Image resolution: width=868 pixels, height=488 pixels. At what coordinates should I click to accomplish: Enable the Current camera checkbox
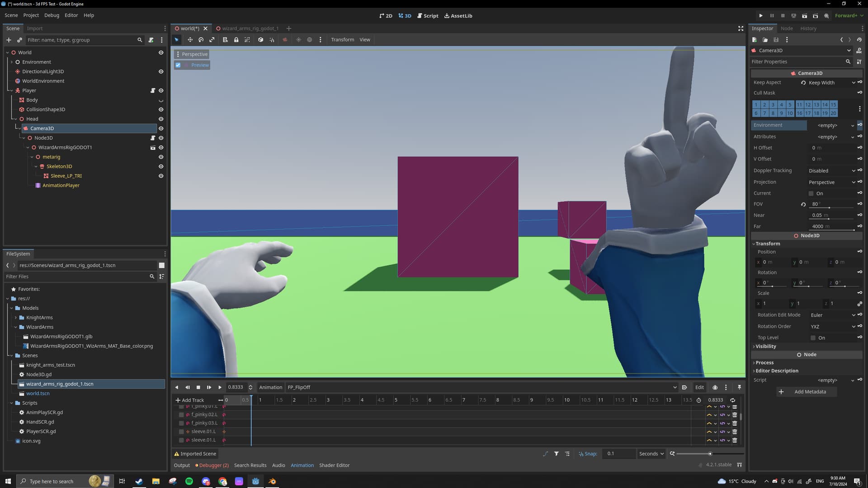tap(811, 193)
